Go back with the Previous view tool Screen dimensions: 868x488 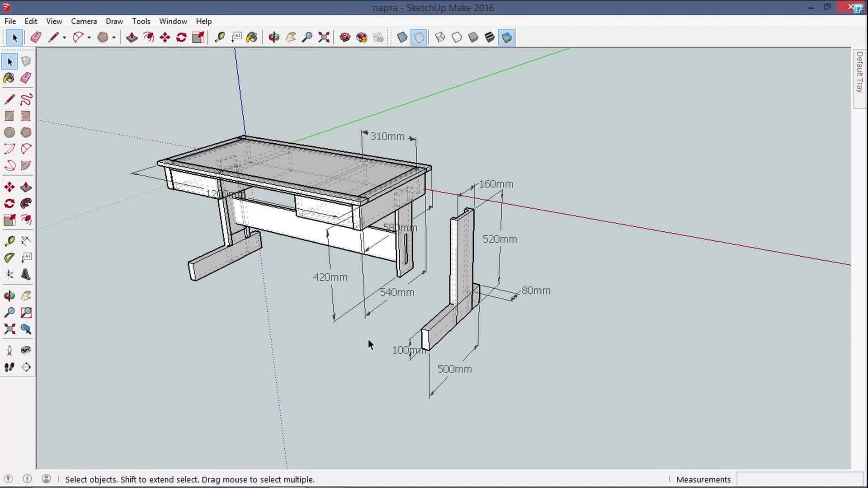pyautogui.click(x=26, y=329)
